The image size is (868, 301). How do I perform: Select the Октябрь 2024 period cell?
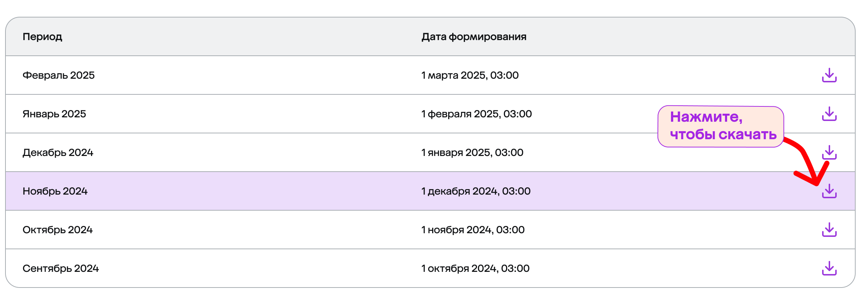[x=58, y=230]
